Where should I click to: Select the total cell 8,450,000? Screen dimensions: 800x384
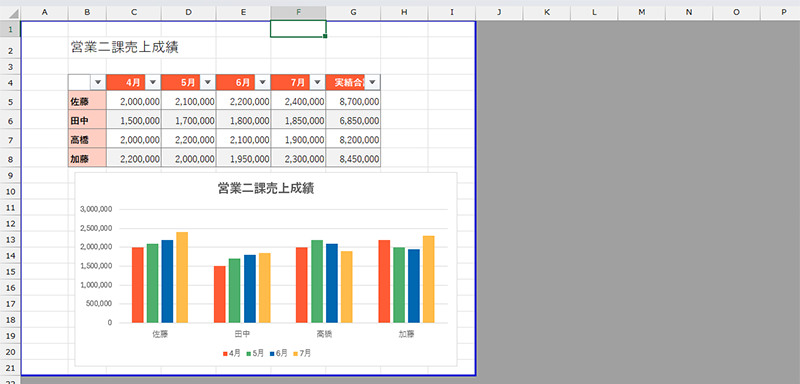353,159
